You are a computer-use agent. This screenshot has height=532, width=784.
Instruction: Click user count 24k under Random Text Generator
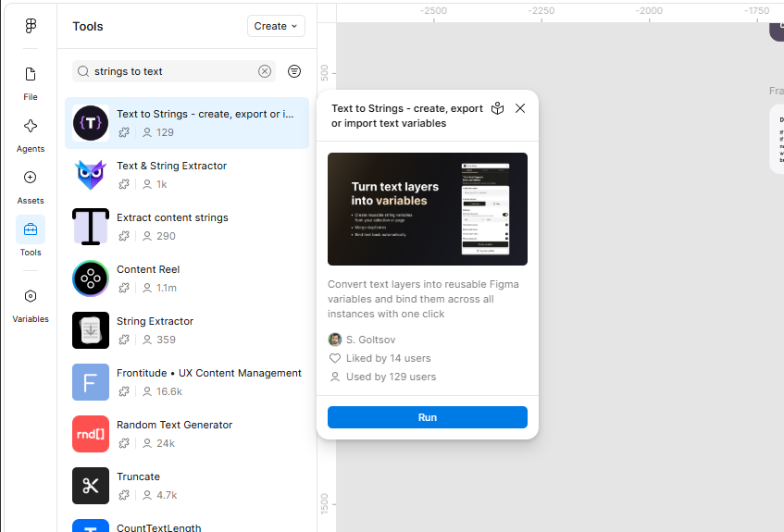tap(166, 443)
